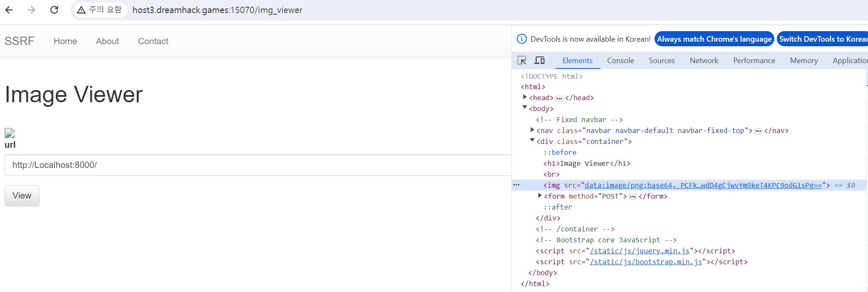
Task: Activate the inspect element picker icon
Action: [522, 61]
